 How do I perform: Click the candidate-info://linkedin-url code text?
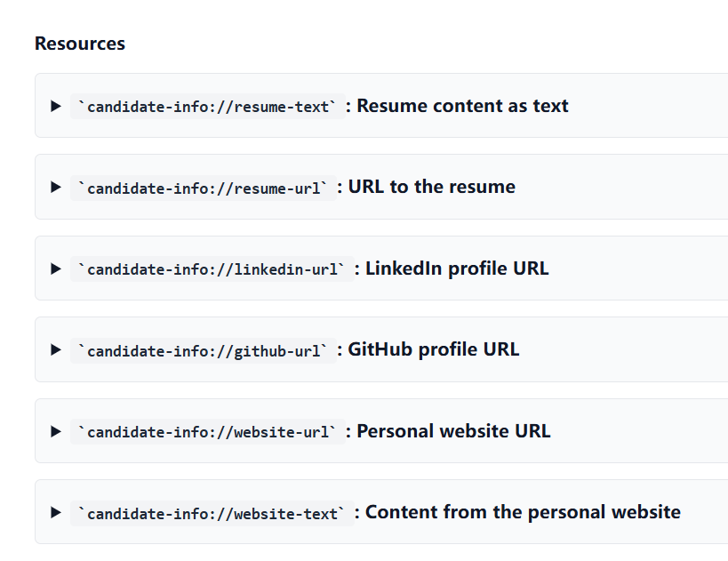click(x=212, y=268)
